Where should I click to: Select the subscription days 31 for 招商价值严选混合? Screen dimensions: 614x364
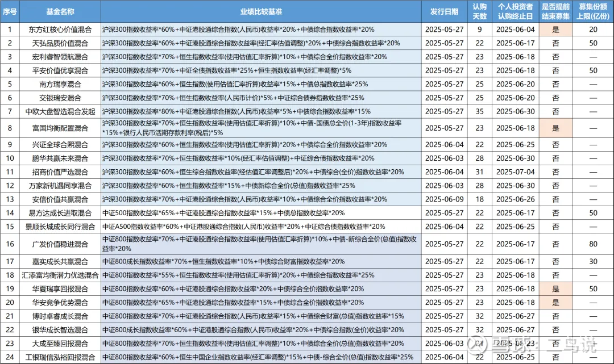click(x=480, y=172)
